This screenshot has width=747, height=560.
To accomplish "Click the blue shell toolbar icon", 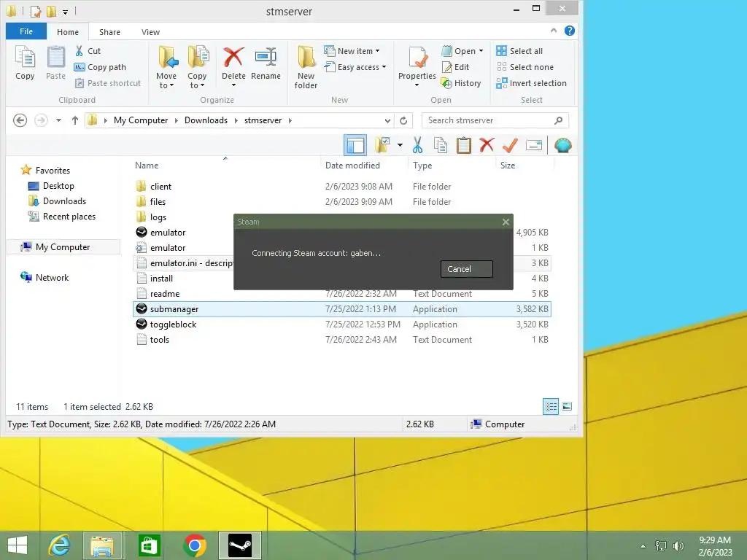I will point(562,145).
